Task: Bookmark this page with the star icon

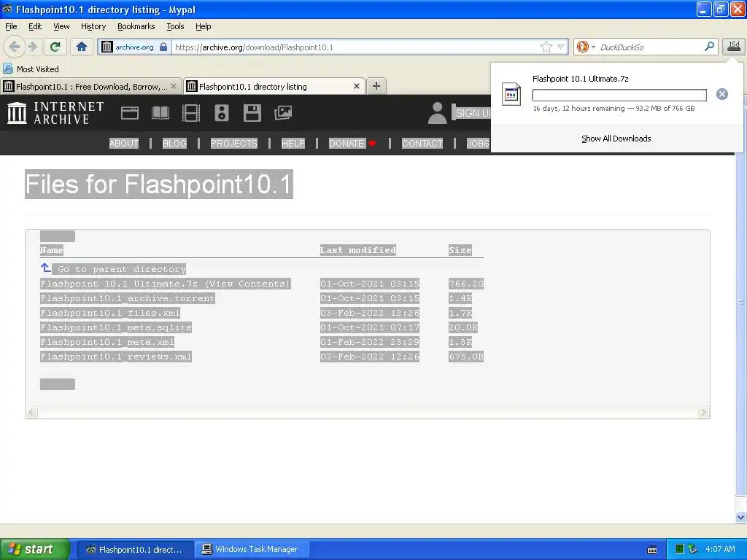Action: pos(546,47)
